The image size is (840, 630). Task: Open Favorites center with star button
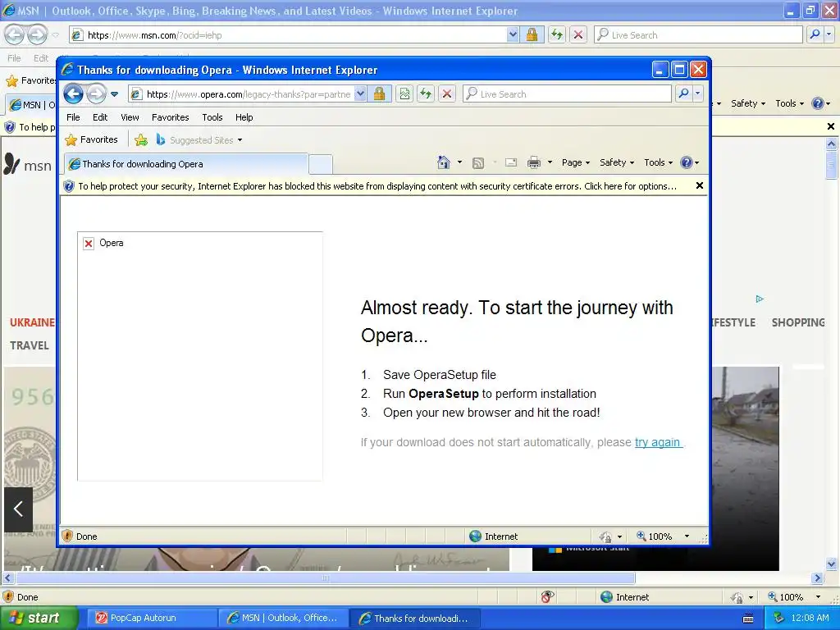(x=92, y=139)
